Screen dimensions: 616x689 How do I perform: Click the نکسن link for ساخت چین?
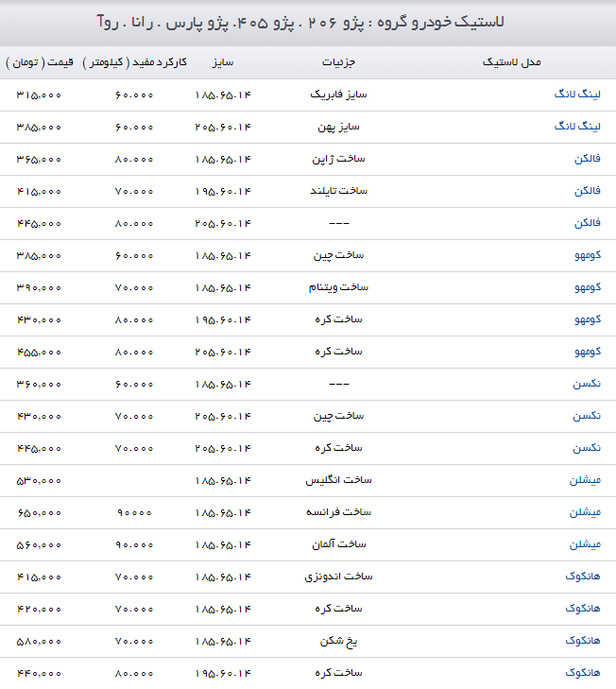[587, 416]
